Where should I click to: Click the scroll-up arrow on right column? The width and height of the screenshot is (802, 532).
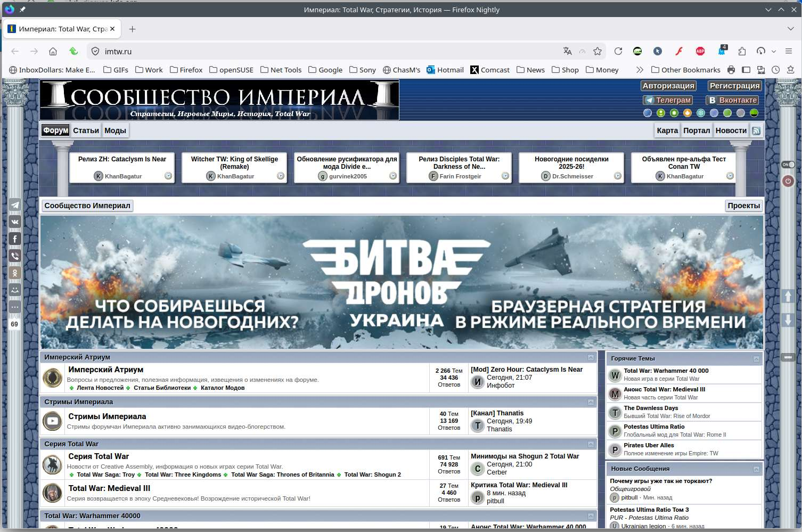(788, 296)
